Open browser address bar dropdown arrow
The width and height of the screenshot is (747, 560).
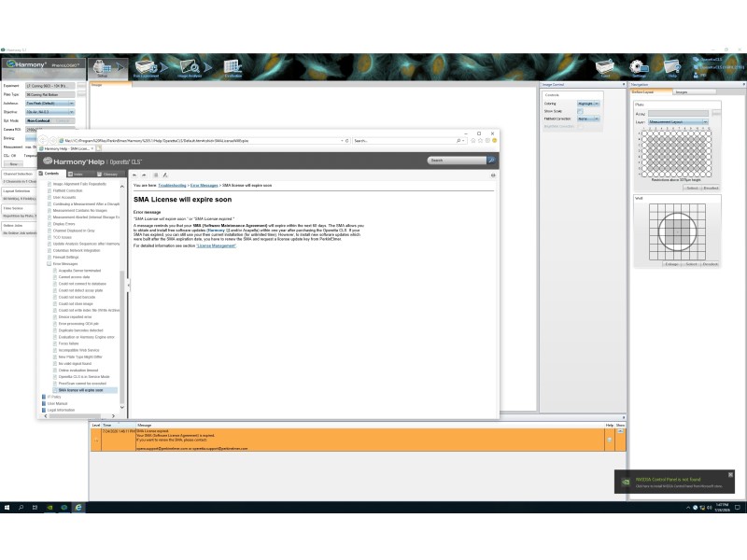pyautogui.click(x=342, y=141)
